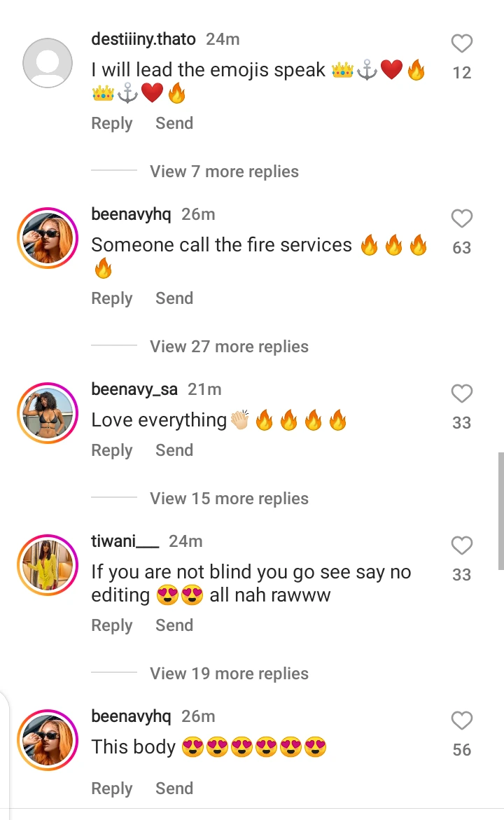Expand 'View 15 more replies'
The width and height of the screenshot is (504, 820).
[x=229, y=499]
